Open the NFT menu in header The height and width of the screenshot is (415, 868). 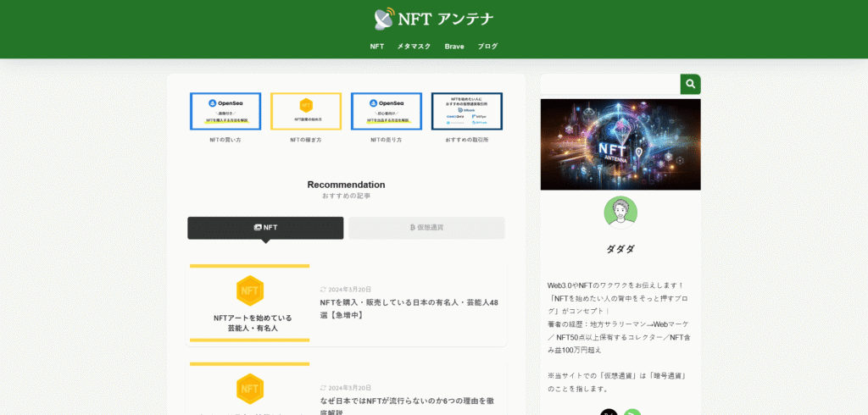(x=377, y=47)
